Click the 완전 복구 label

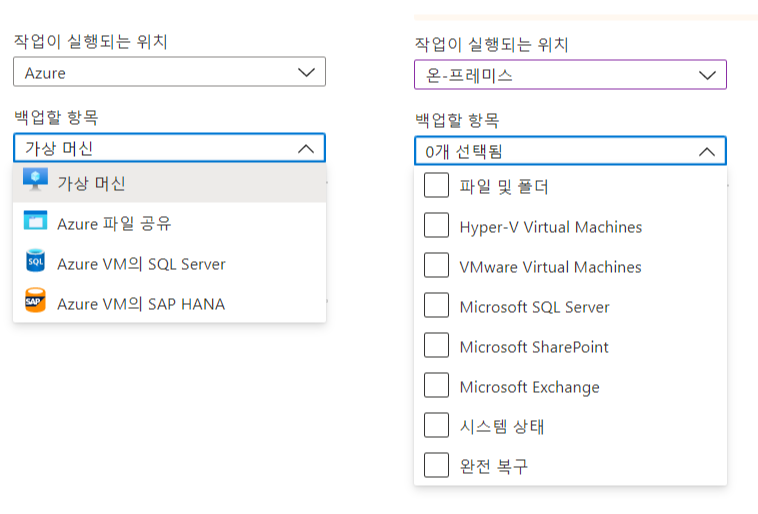[x=494, y=466]
